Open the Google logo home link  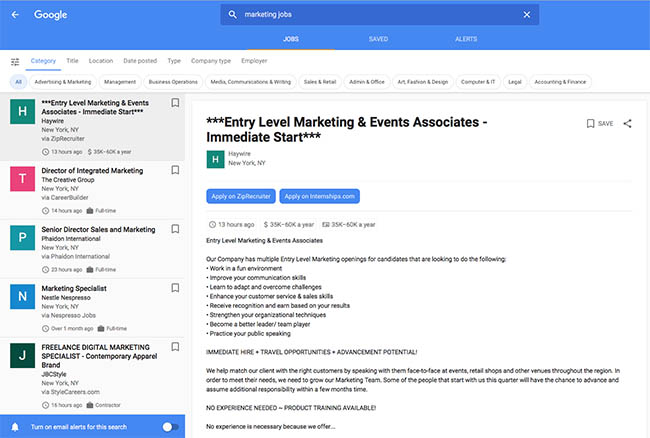point(51,15)
